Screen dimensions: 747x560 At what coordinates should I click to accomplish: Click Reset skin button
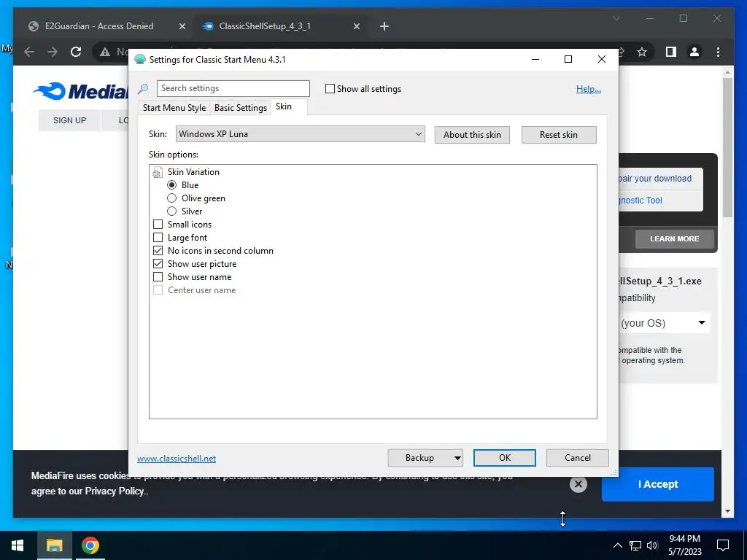(559, 135)
